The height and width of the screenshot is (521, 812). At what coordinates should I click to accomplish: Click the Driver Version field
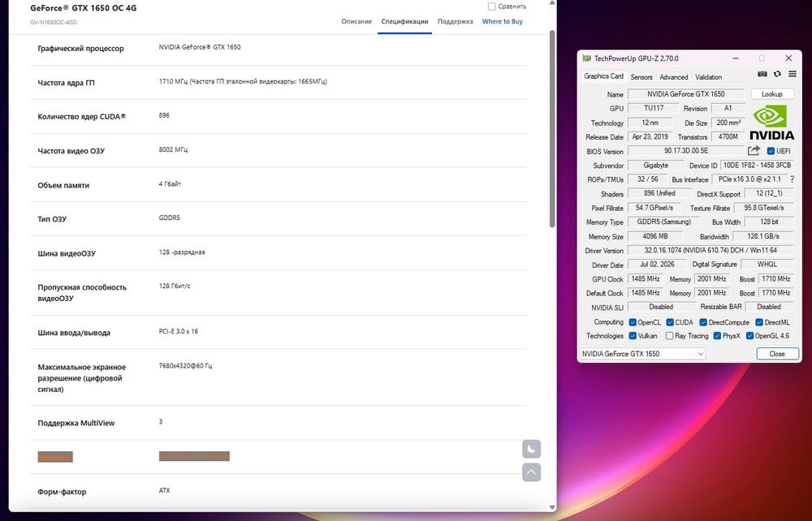pos(710,251)
